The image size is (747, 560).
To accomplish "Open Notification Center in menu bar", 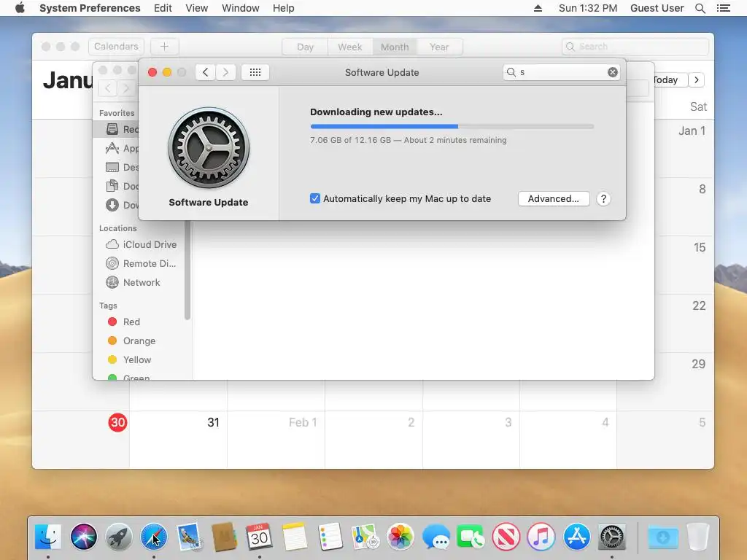I will click(x=724, y=8).
